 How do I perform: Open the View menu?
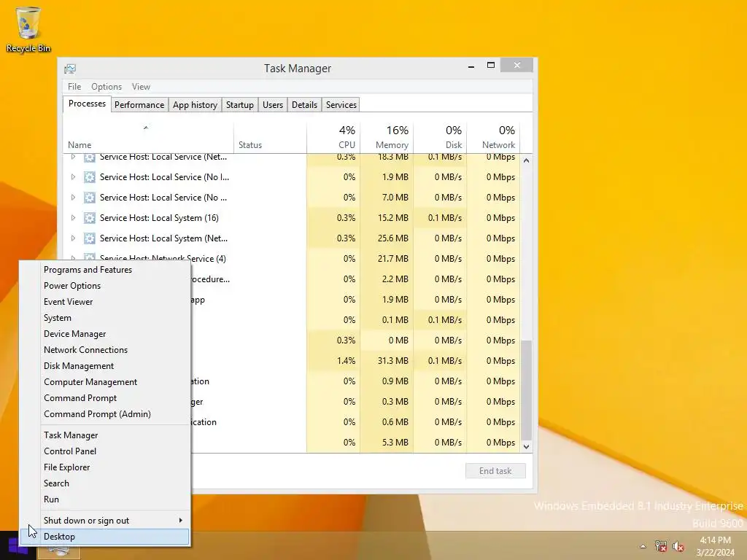[141, 87]
